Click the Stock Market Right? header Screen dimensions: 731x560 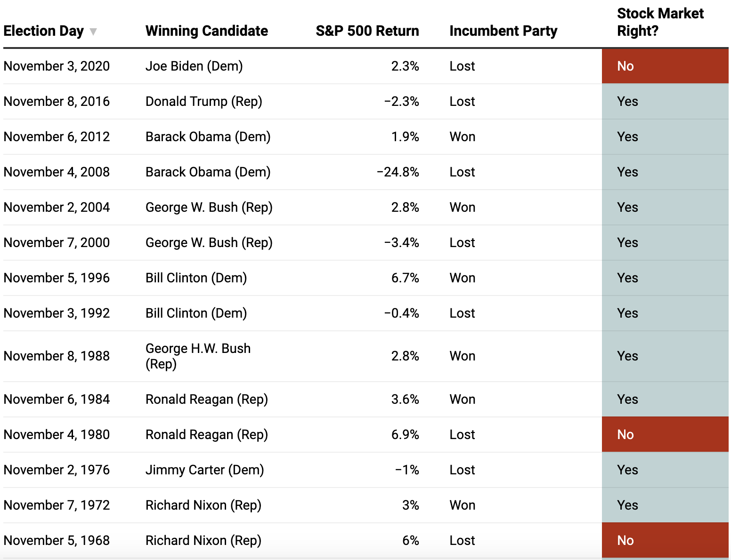(660, 22)
